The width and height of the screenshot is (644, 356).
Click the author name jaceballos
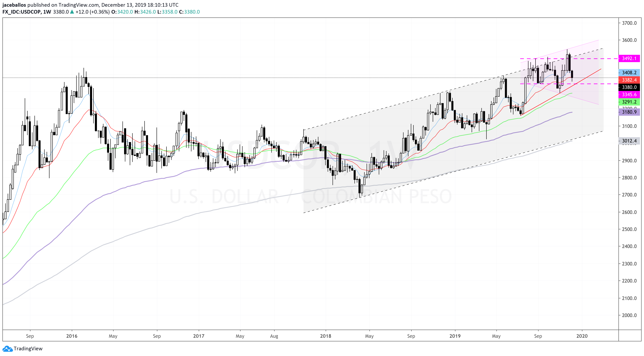click(x=14, y=5)
